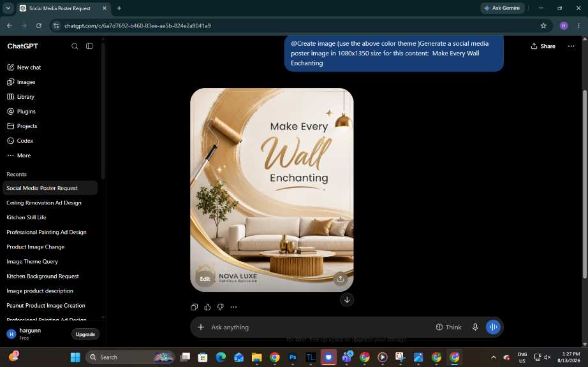This screenshot has width=588, height=367.
Task: Start voice mode with the blue waveform button
Action: tap(493, 327)
